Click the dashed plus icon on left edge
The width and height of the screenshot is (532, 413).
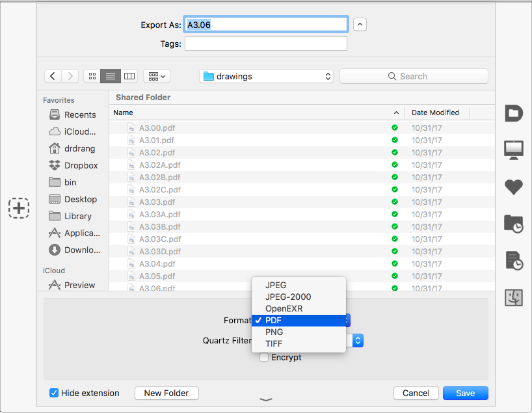click(19, 208)
